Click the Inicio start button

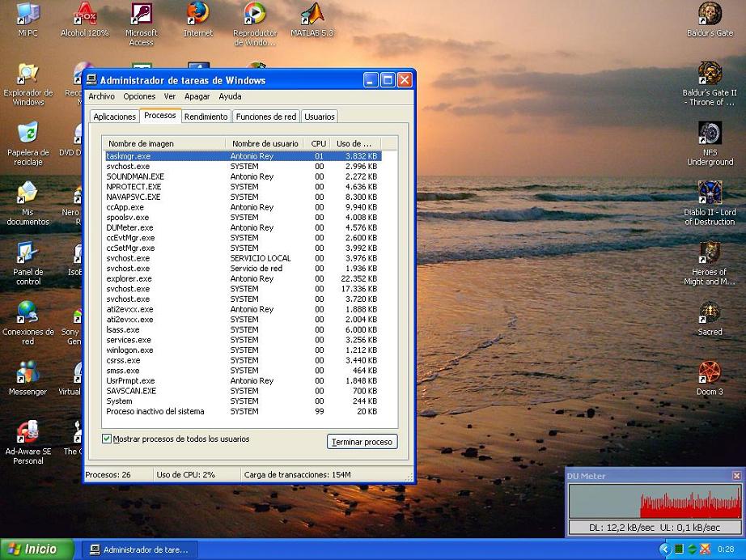(36, 549)
